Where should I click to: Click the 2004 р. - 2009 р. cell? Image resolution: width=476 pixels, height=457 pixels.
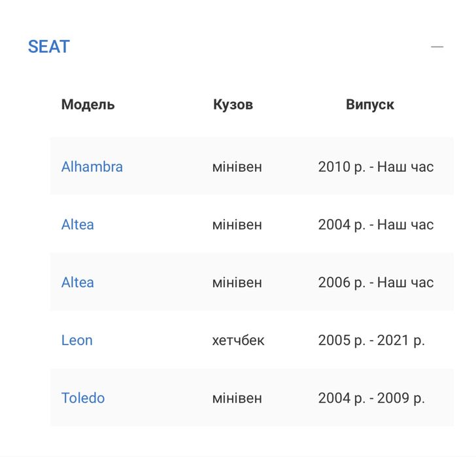[x=371, y=398]
